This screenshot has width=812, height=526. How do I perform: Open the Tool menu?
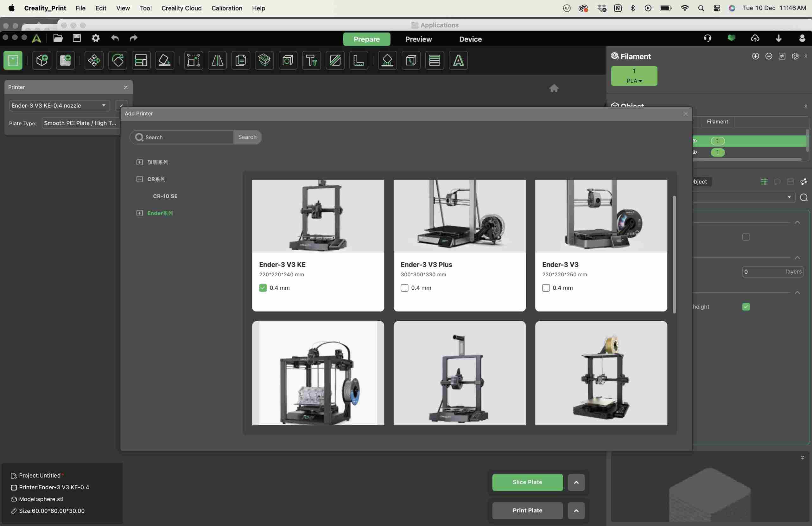click(x=146, y=8)
